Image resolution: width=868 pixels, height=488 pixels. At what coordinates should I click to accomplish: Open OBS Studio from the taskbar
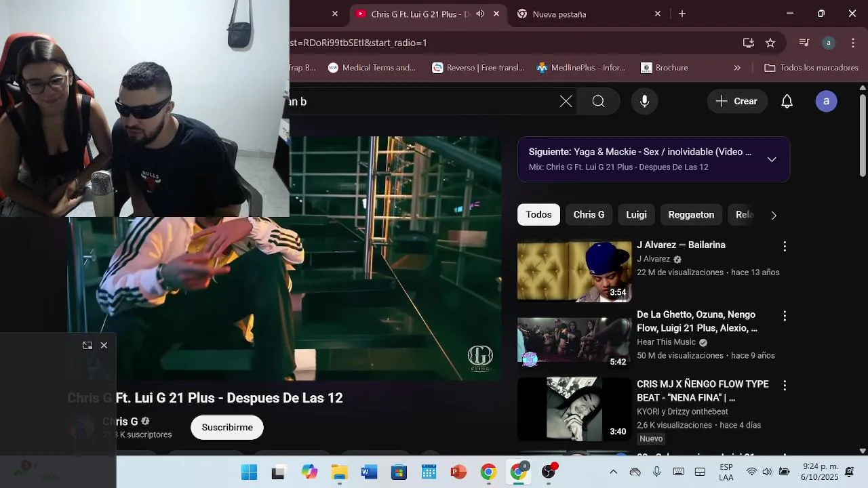549,472
